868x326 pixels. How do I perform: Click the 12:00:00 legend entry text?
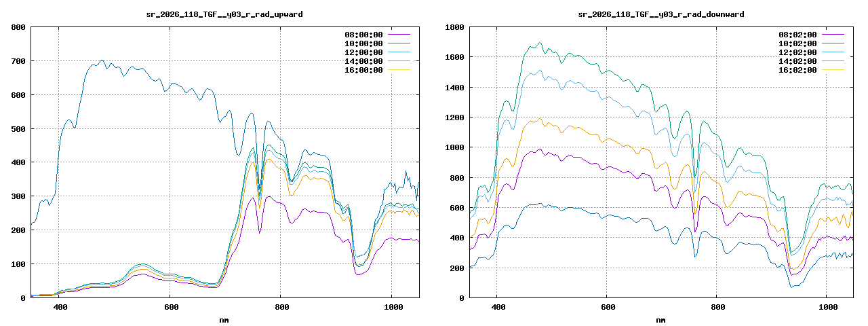363,52
